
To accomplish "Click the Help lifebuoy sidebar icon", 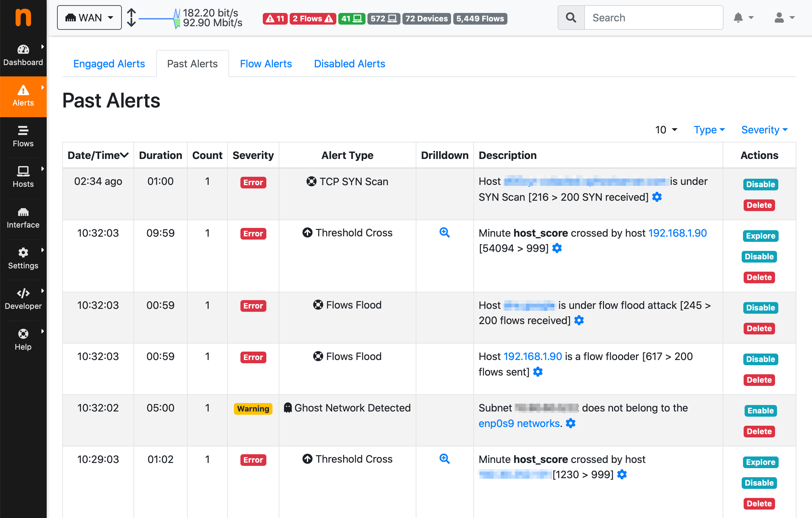I will coord(23,334).
